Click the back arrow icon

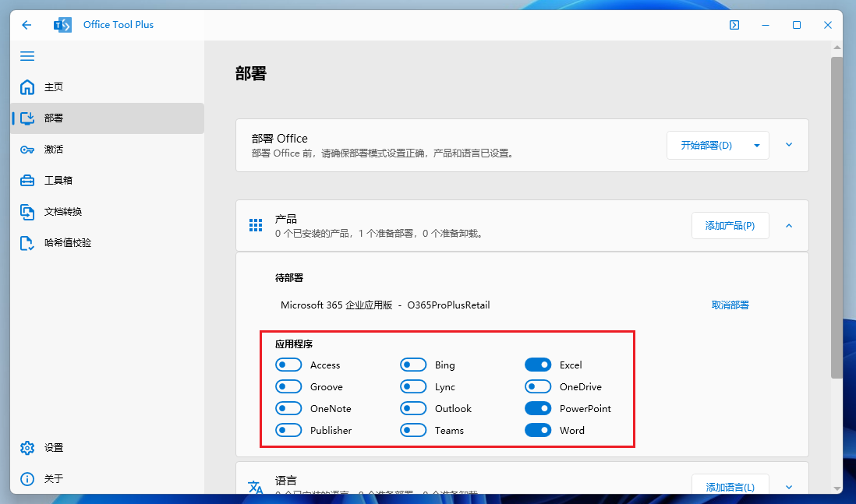coord(27,25)
